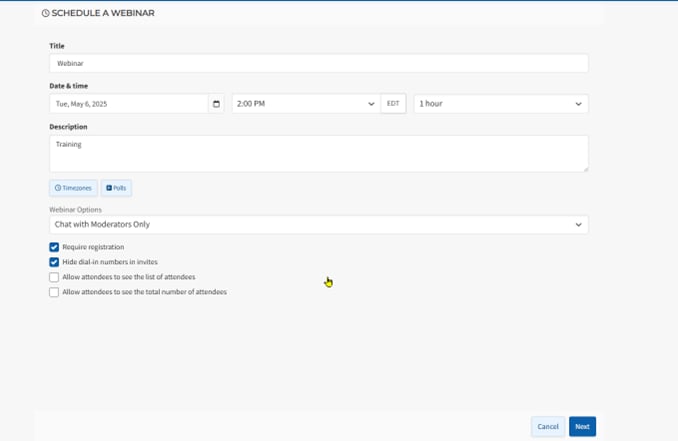The width and height of the screenshot is (678, 441).
Task: Click the clock icon in Timezones button
Action: (58, 188)
